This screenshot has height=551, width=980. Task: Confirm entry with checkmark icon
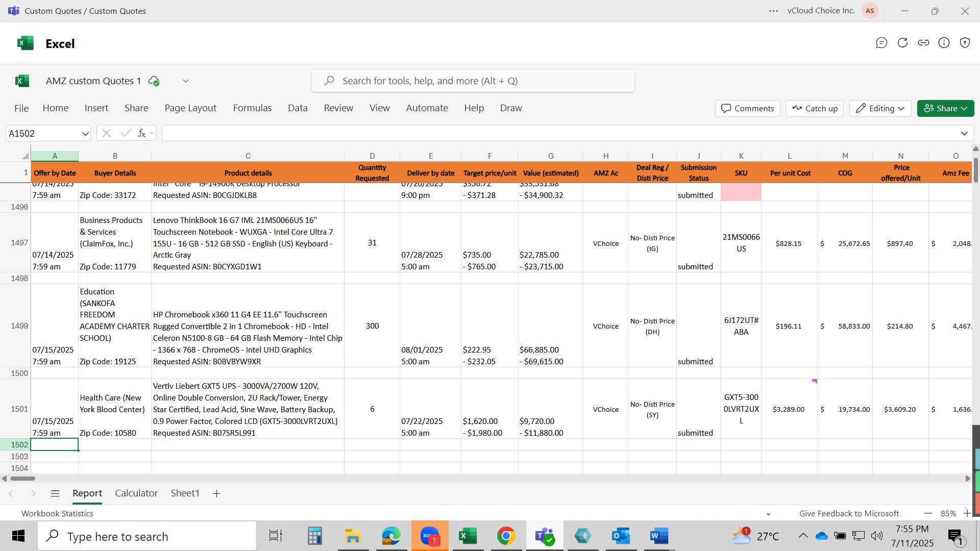pyautogui.click(x=126, y=133)
